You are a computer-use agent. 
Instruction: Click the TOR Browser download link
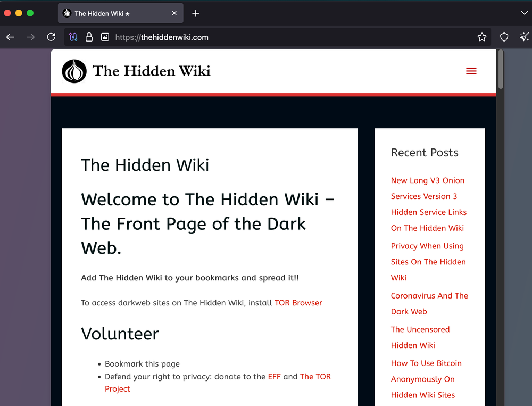pyautogui.click(x=298, y=302)
